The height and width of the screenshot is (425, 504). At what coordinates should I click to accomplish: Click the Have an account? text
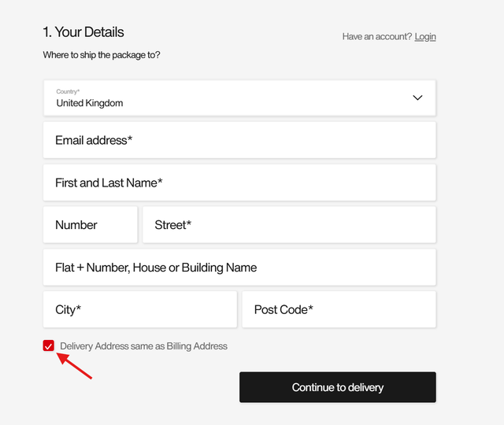376,37
